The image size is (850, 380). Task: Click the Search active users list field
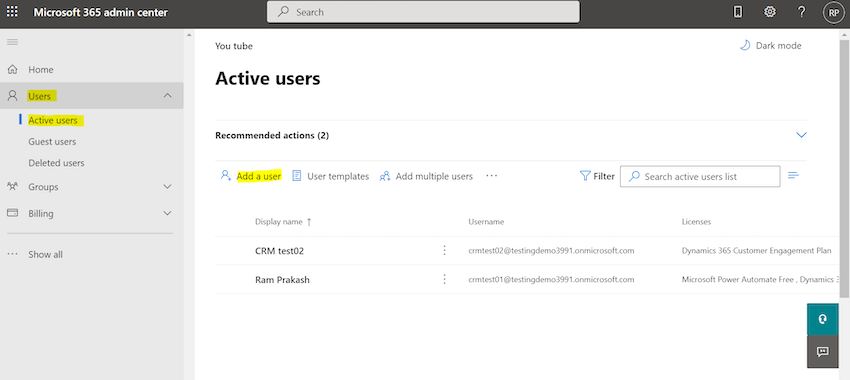[x=700, y=176]
